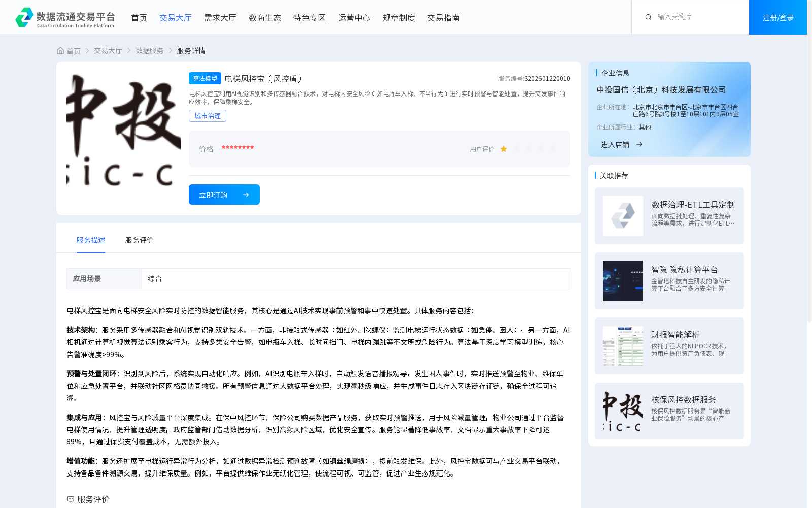Click the 关联推荐 section heading
Screen dimensions: 812x508
tap(614, 176)
